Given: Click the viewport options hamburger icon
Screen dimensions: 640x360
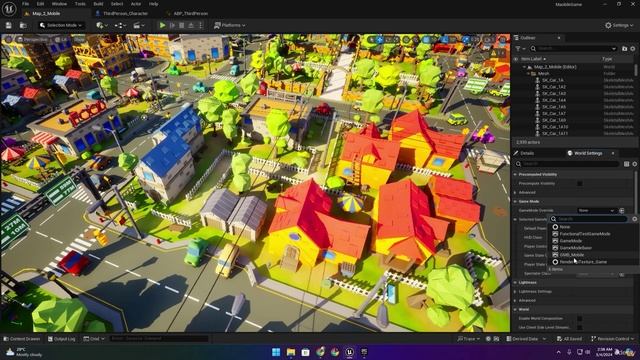Looking at the screenshot, I should coord(8,40).
